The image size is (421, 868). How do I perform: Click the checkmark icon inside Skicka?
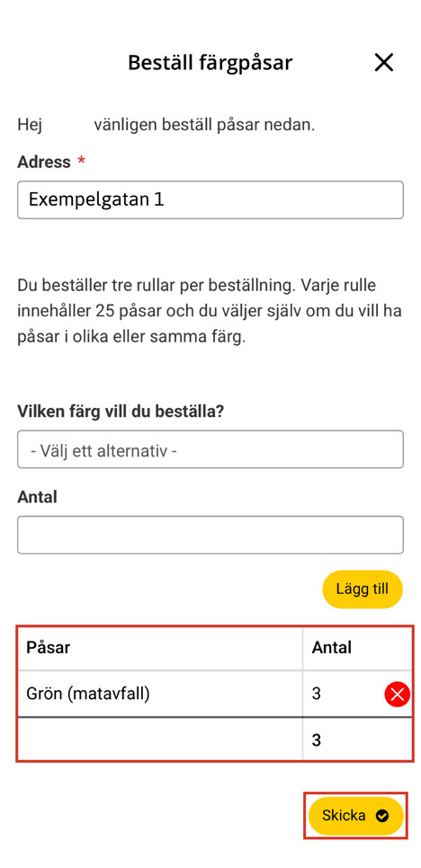click(x=381, y=815)
